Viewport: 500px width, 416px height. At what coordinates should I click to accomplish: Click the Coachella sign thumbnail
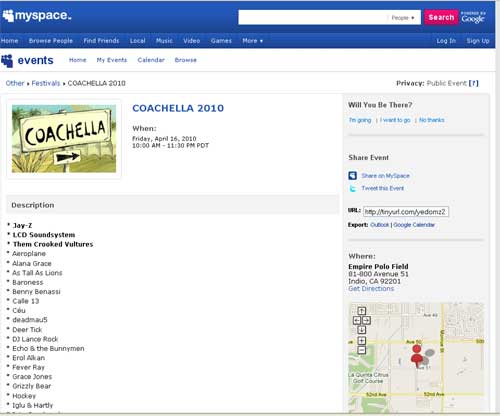tap(64, 139)
